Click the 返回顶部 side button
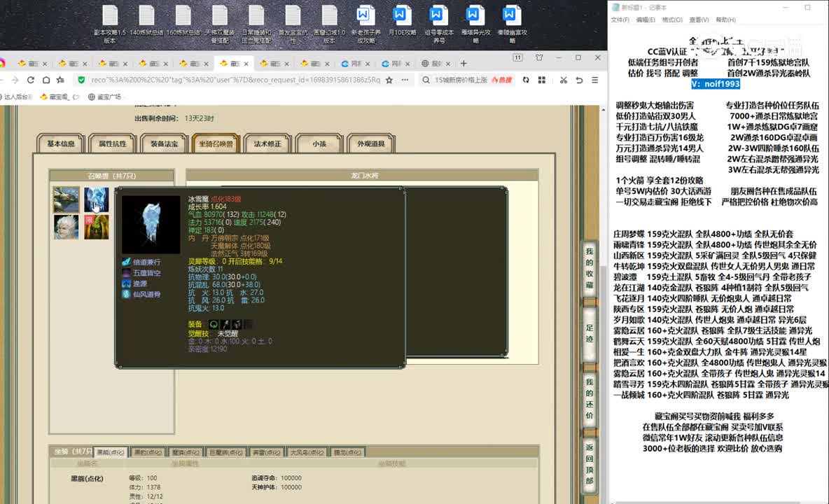This screenshot has height=504, width=829. [590, 464]
